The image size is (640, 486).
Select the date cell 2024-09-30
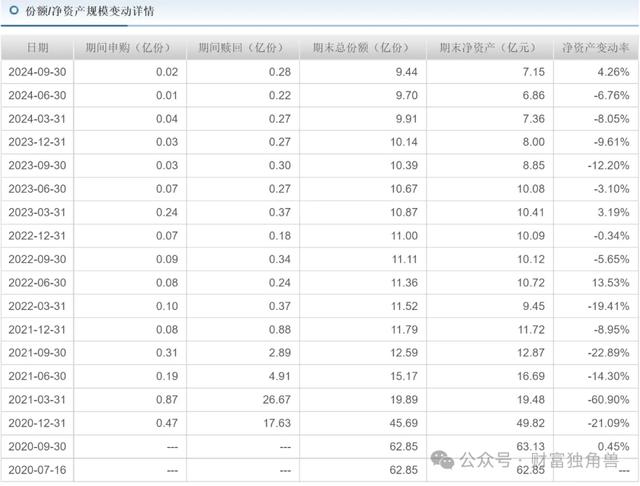[x=37, y=72]
